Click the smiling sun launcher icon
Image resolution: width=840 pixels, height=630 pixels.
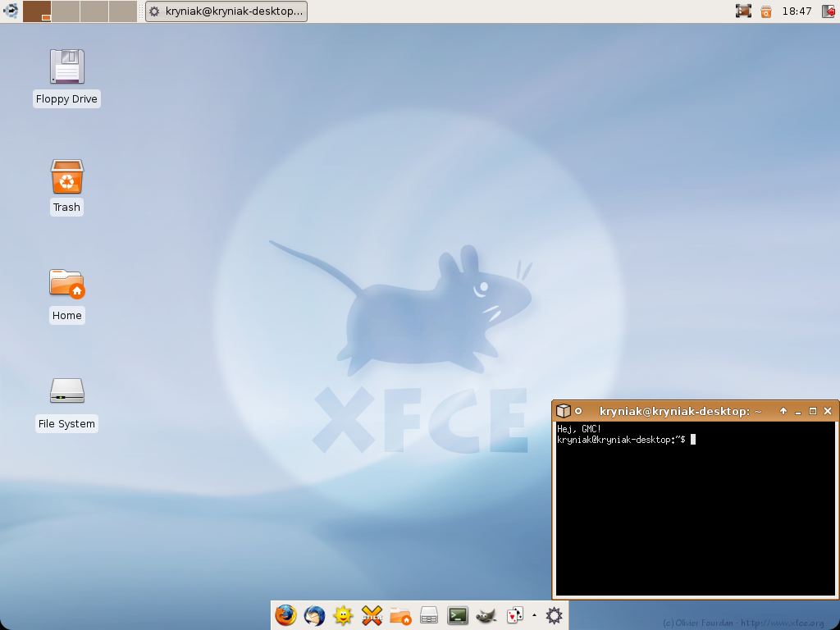pyautogui.click(x=343, y=615)
